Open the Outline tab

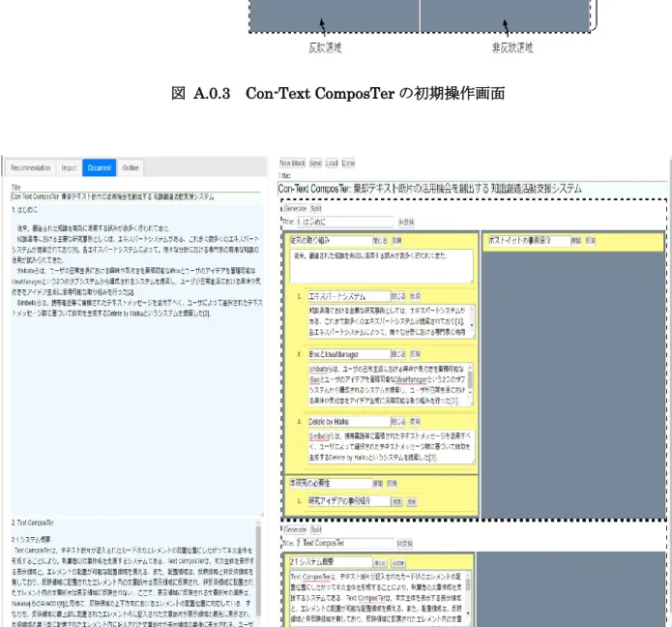coord(131,167)
